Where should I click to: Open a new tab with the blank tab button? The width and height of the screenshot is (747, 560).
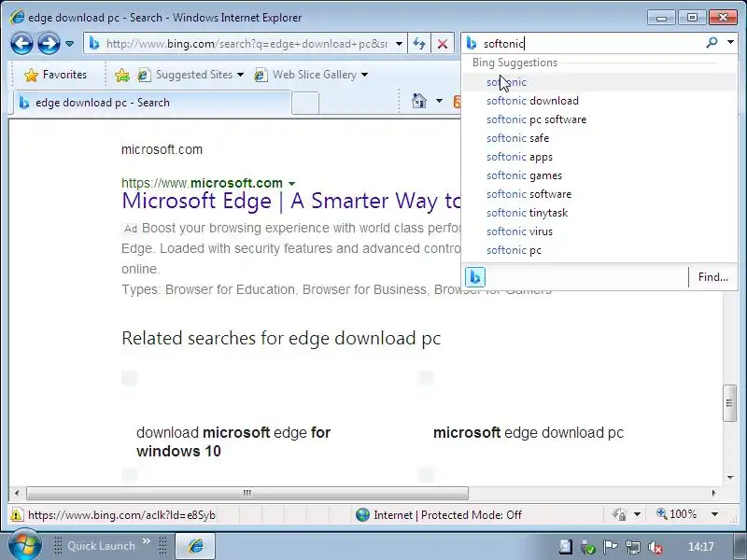[305, 103]
